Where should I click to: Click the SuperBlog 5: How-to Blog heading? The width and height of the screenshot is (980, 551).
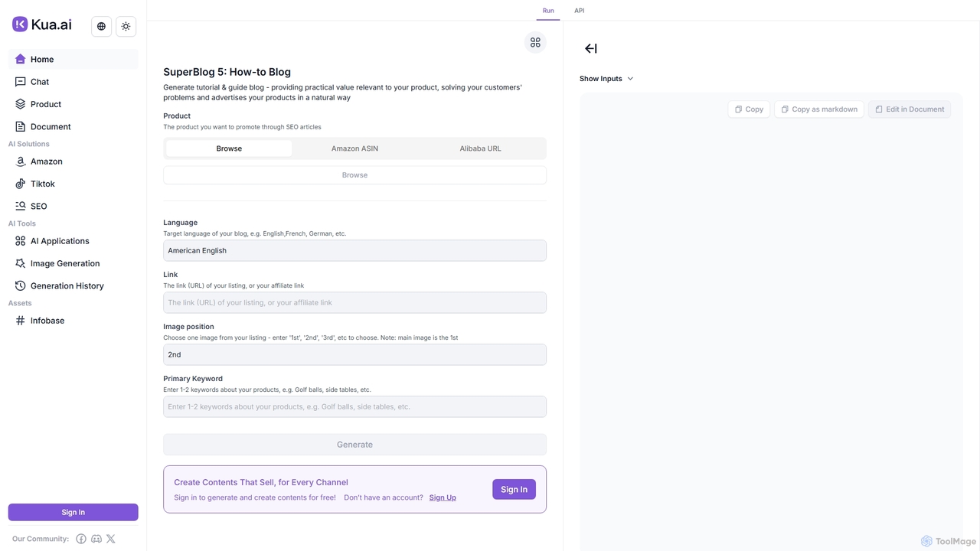coord(227,72)
